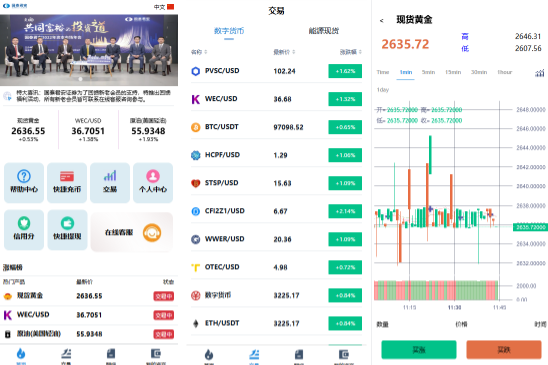Tap the +0.65% button on BTC/USDT row
Screen dimensions: 548x365
coord(345,127)
